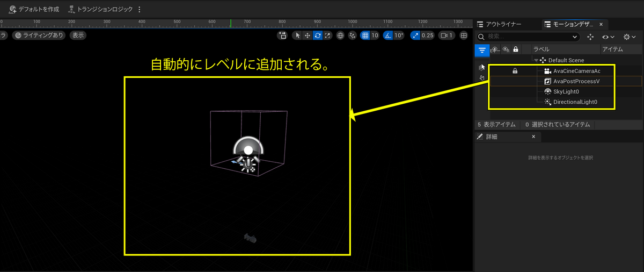Toggle rotation angle snapping
The width and height of the screenshot is (644, 272).
388,35
